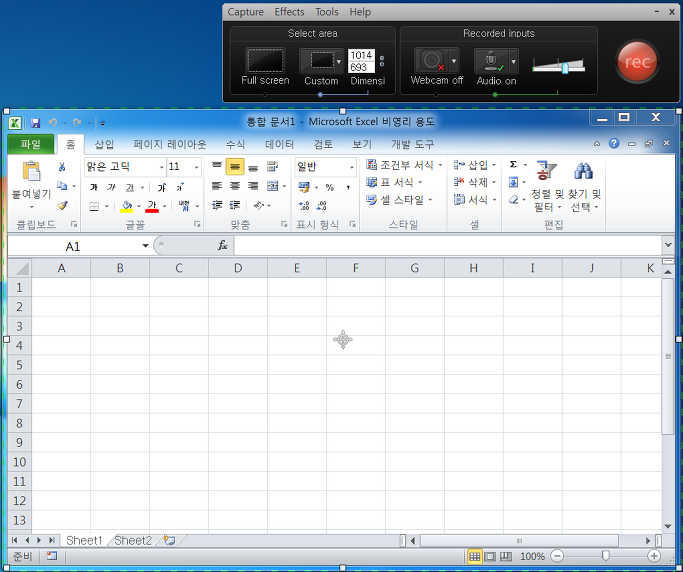Viewport: 683px width, 572px height.
Task: Open text orientation icon
Action: coord(259,205)
